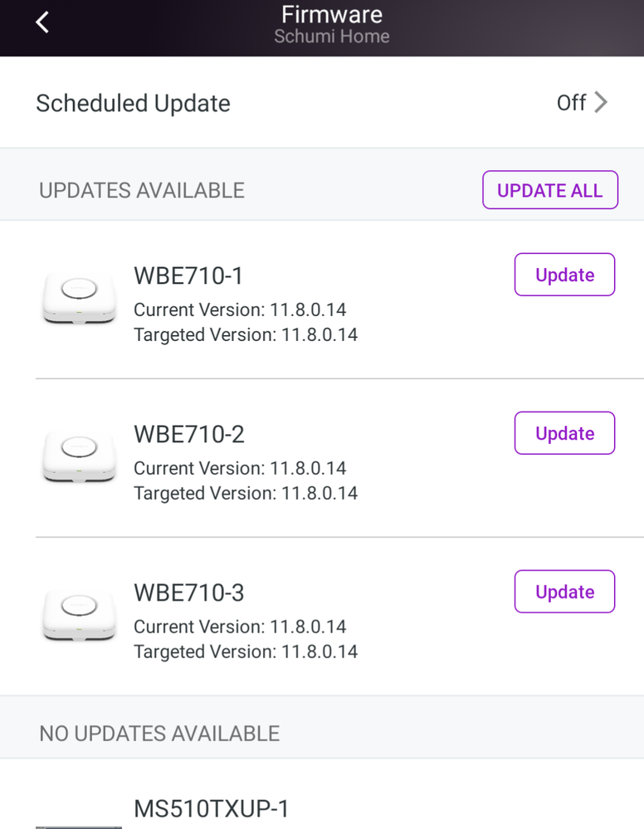
Task: Select the WBE710-2 device name
Action: click(188, 435)
